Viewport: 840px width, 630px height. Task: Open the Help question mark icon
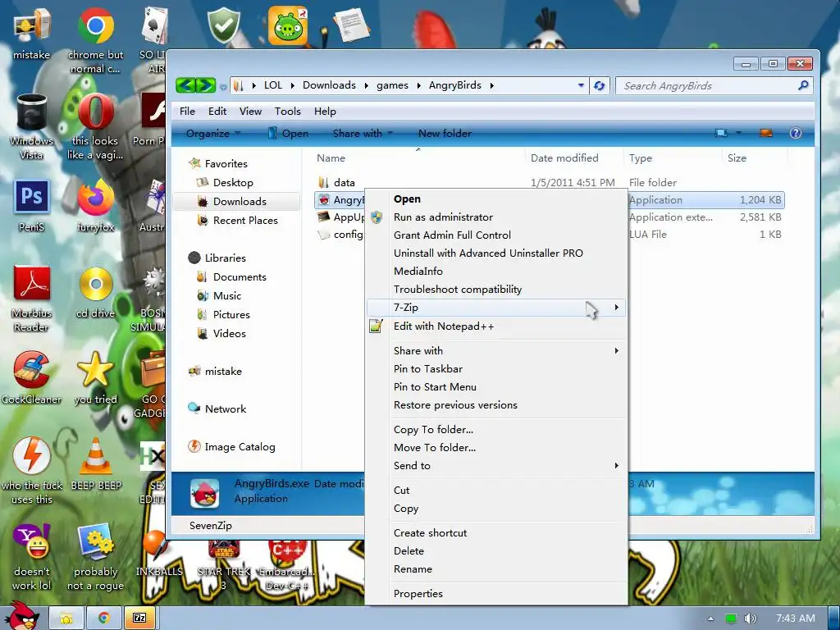click(x=796, y=133)
